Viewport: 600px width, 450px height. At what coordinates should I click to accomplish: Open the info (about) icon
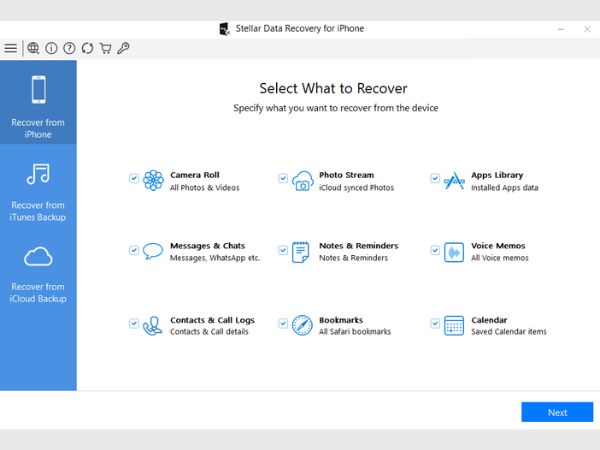pos(51,48)
